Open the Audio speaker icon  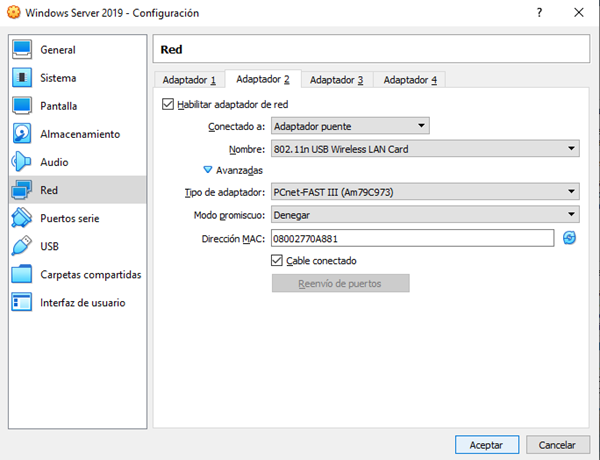point(22,162)
